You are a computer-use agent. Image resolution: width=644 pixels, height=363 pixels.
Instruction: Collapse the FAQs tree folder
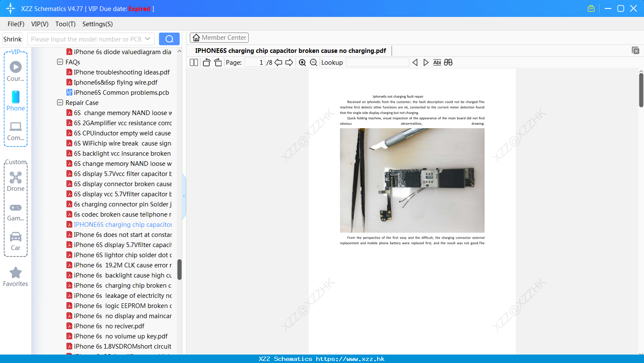coord(60,62)
